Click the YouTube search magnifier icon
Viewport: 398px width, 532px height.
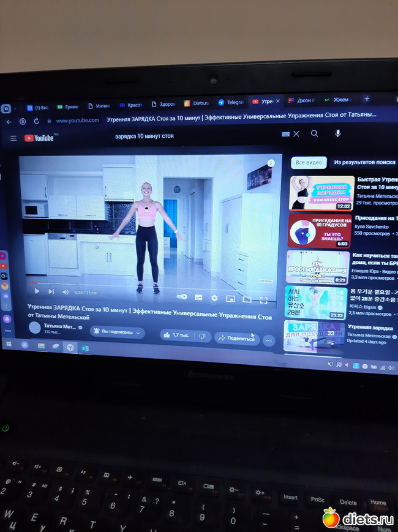(x=314, y=133)
